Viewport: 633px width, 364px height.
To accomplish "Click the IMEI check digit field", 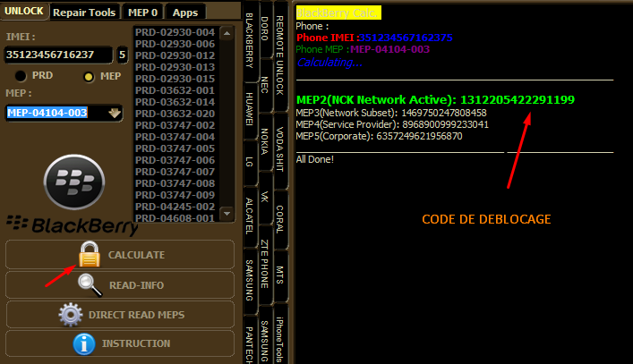I will [123, 55].
